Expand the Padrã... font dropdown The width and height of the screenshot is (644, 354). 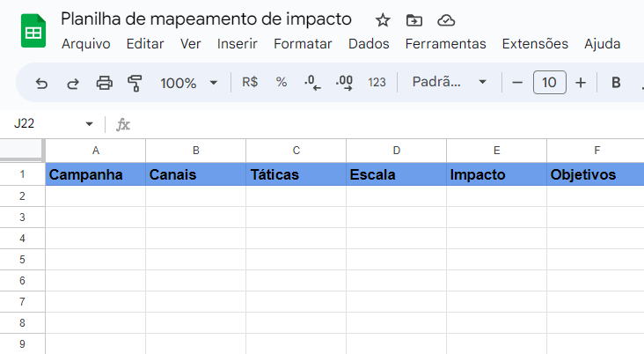coord(450,82)
